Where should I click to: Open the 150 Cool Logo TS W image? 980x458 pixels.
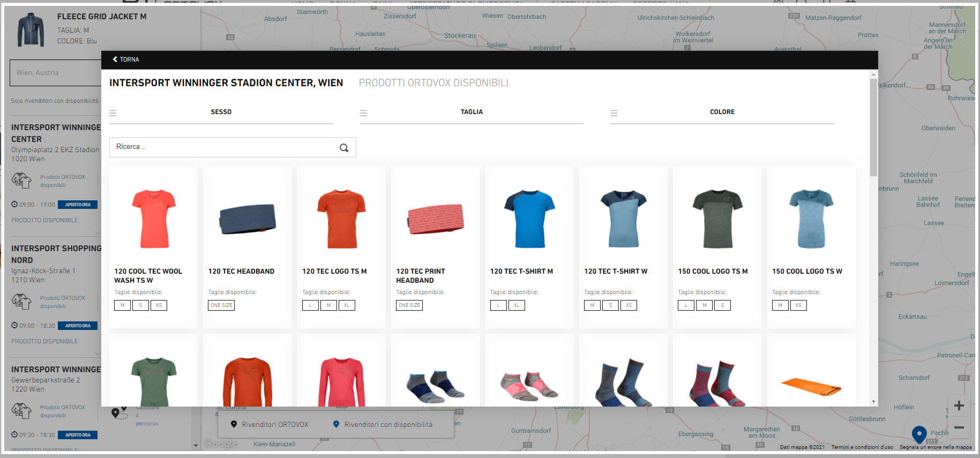[x=811, y=219]
